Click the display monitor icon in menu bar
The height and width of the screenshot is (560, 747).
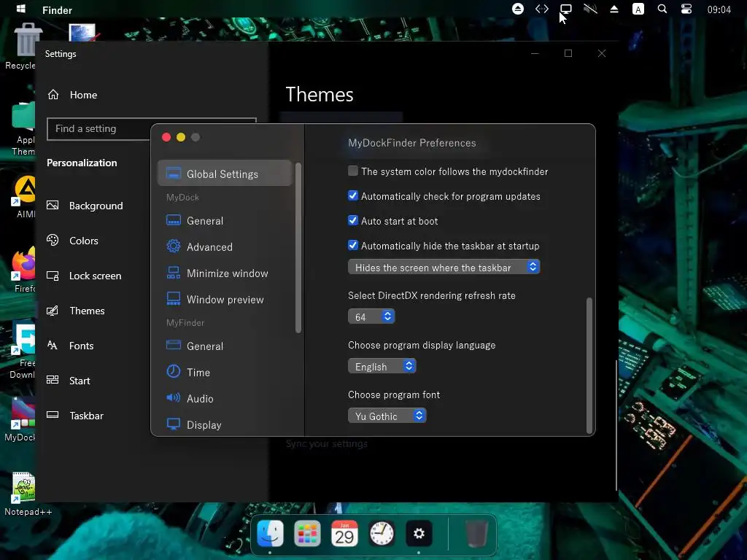point(565,9)
